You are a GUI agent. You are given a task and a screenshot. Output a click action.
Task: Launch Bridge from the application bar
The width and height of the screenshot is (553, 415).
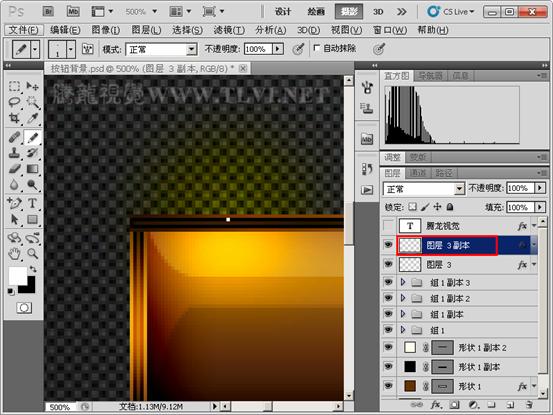point(48,12)
